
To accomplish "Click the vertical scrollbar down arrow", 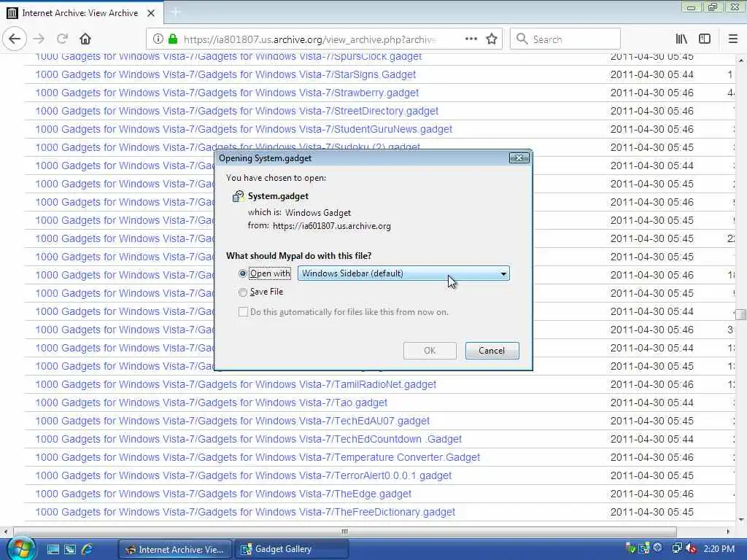I will tap(741, 519).
